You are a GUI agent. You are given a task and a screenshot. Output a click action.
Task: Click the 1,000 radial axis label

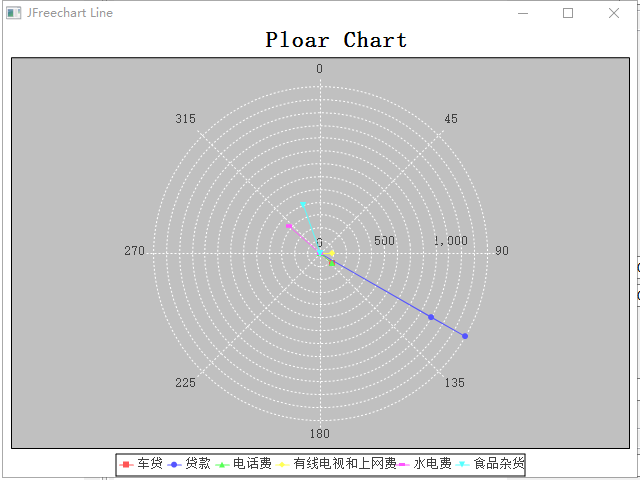tap(451, 241)
